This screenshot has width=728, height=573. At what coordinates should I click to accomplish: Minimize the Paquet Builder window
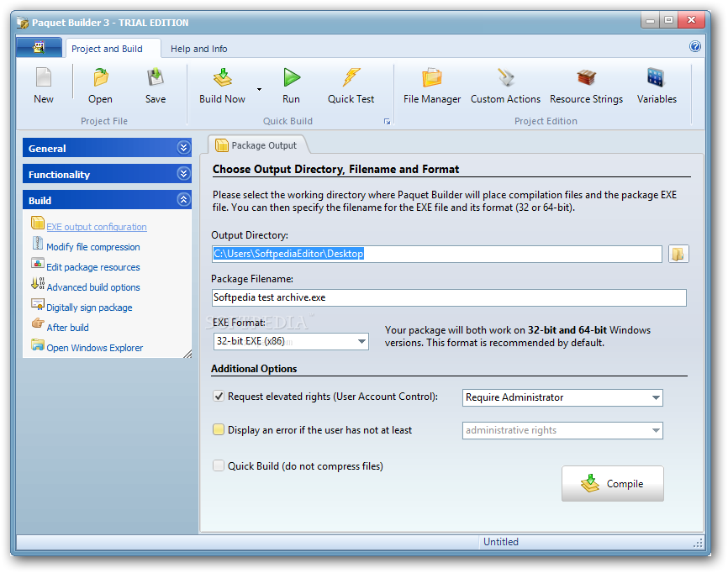(650, 20)
